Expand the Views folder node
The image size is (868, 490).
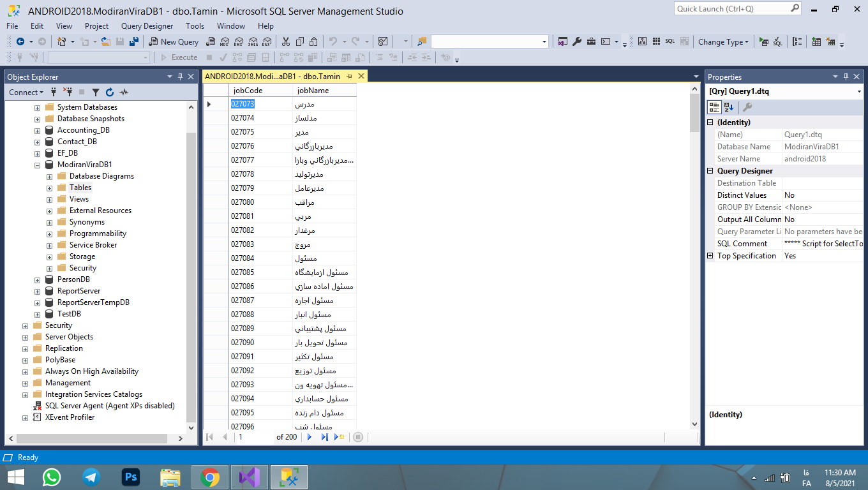[50, 199]
